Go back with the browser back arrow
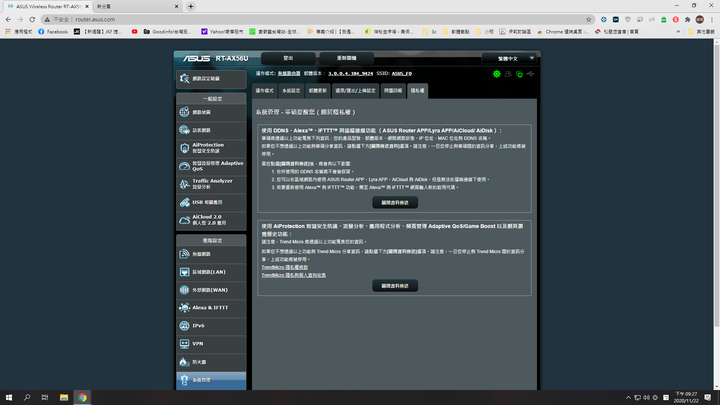Image resolution: width=720 pixels, height=405 pixels. (x=8, y=19)
